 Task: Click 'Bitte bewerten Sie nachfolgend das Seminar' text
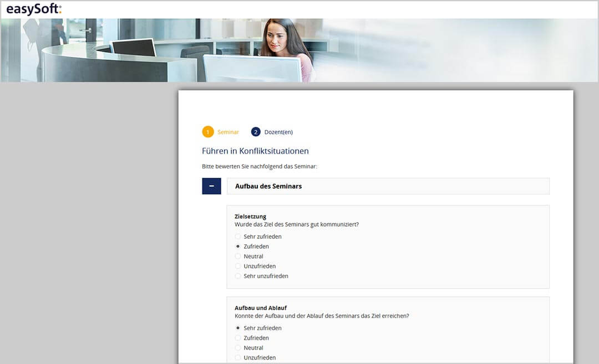click(x=260, y=166)
